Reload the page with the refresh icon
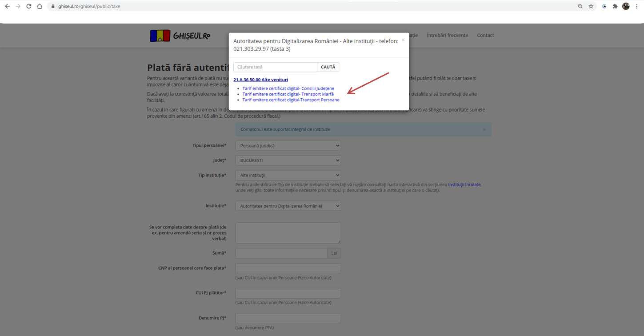Screen dimensions: 644x336 29,6
